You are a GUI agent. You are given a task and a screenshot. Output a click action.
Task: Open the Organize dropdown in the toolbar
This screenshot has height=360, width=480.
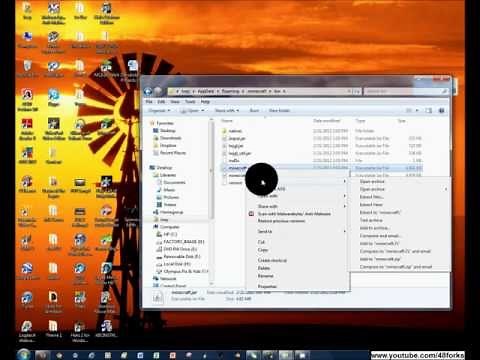pyautogui.click(x=159, y=110)
